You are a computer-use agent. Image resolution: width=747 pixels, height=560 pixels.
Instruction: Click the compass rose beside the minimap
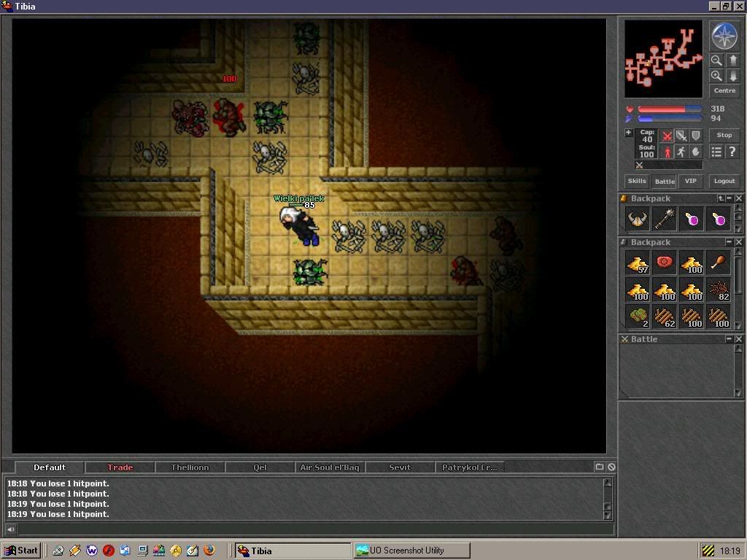pyautogui.click(x=724, y=36)
